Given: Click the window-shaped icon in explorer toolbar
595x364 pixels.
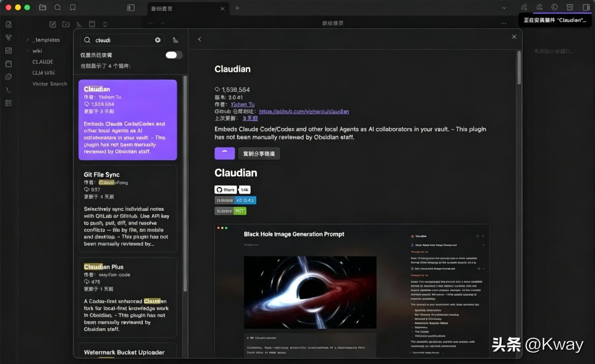Looking at the screenshot, I should pos(92,24).
